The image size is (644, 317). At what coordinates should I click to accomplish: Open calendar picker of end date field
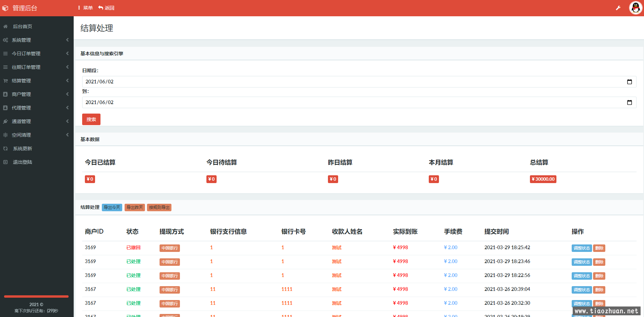point(629,102)
